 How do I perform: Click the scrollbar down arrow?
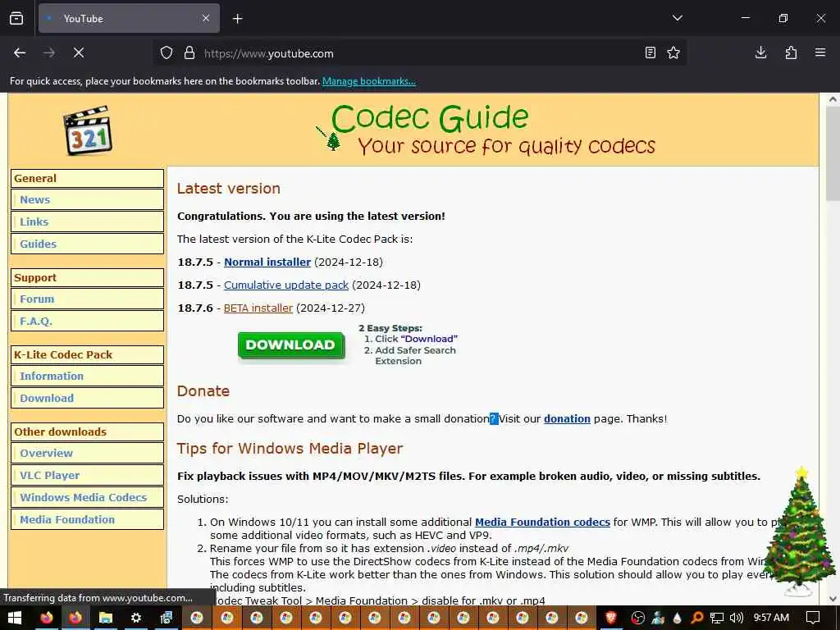pyautogui.click(x=833, y=599)
